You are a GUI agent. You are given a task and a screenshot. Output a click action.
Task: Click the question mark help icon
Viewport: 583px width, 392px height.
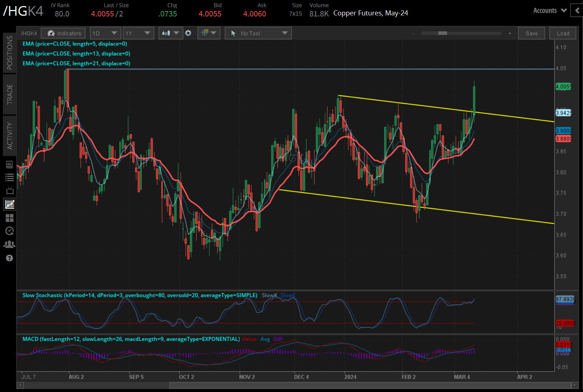(10, 258)
